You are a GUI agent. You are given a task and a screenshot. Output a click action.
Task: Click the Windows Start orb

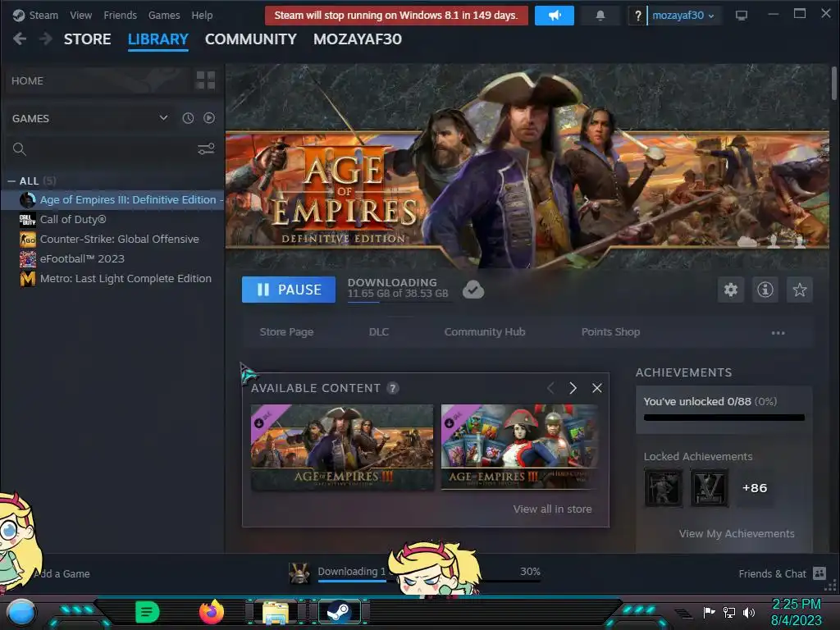pyautogui.click(x=21, y=612)
